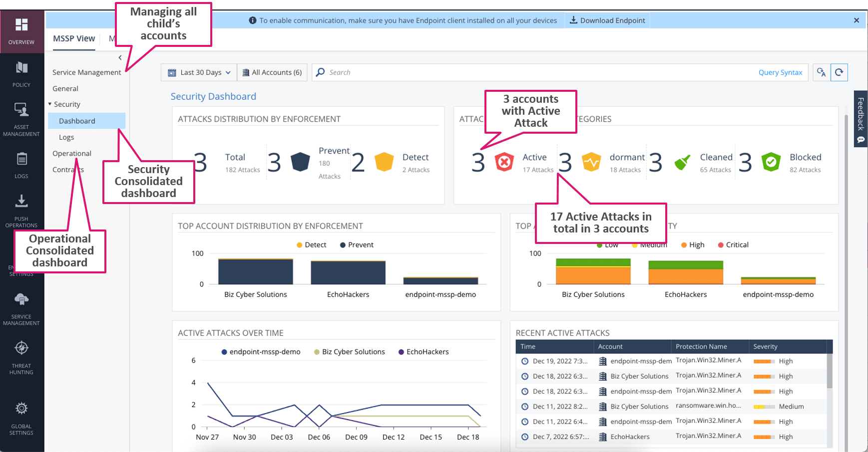Open the All Accounts (6) selector

pos(272,72)
